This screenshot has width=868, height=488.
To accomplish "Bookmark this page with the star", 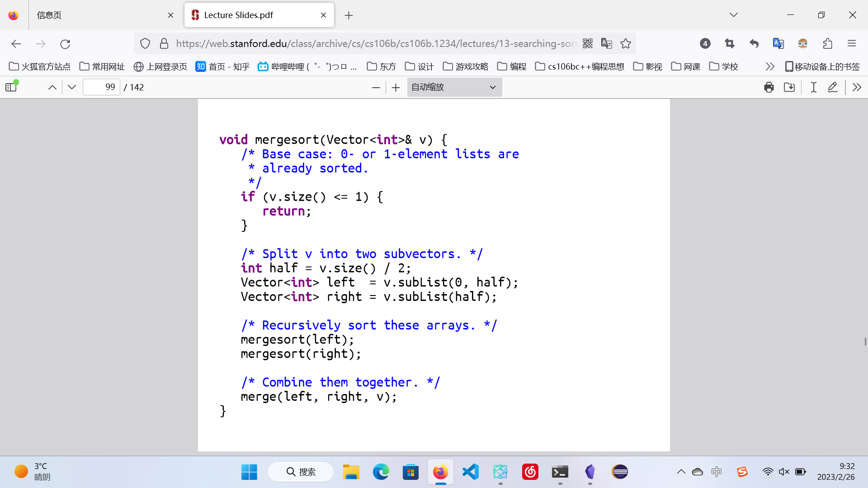I will pyautogui.click(x=626, y=43).
